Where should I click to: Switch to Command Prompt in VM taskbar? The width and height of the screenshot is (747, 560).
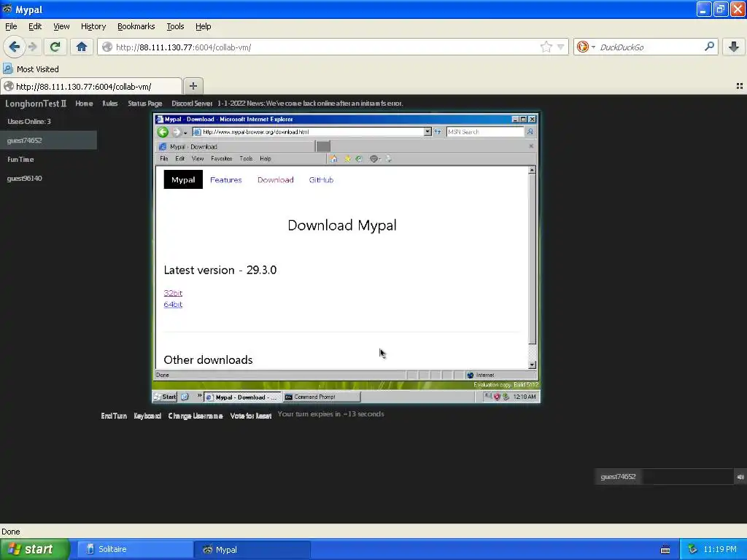tap(322, 397)
